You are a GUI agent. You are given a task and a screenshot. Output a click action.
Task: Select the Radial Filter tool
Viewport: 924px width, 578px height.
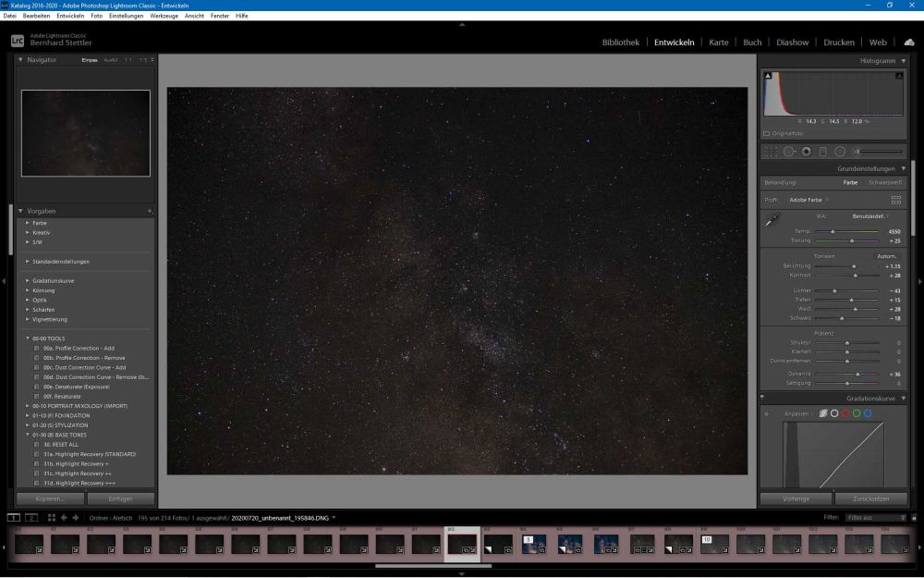pyautogui.click(x=841, y=151)
